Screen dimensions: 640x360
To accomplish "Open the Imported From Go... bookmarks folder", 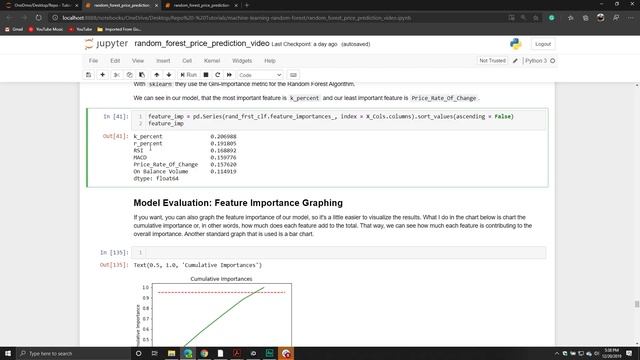I will [x=119, y=29].
